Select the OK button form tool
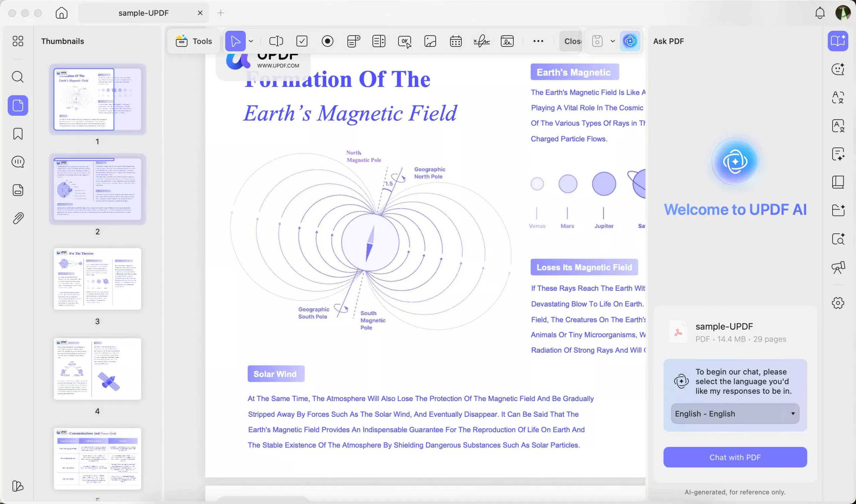 click(x=404, y=41)
